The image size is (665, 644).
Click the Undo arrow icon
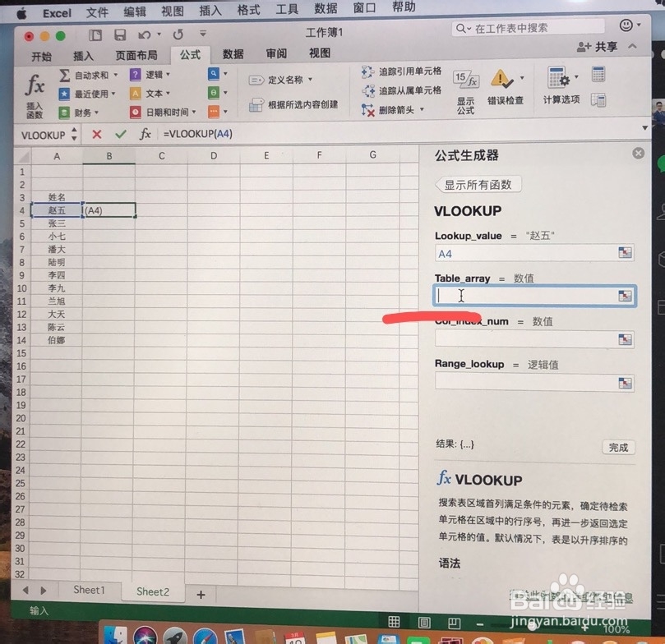pos(144,34)
